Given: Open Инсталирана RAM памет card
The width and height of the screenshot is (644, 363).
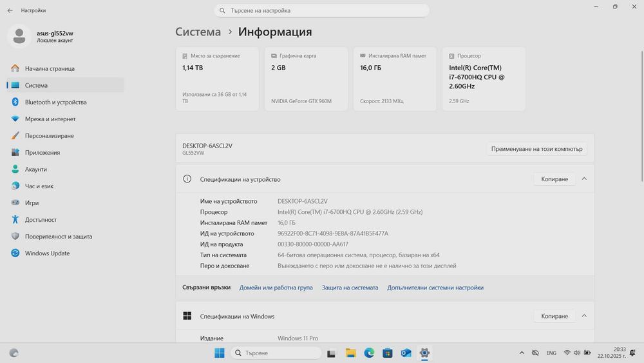Looking at the screenshot, I should 395,79.
